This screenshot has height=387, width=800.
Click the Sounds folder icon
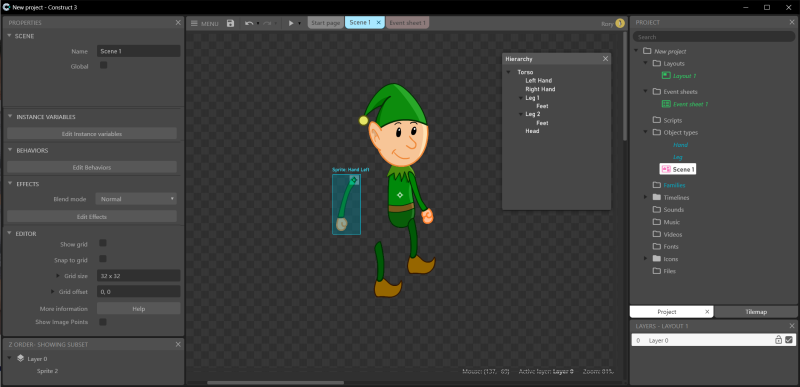pos(657,209)
